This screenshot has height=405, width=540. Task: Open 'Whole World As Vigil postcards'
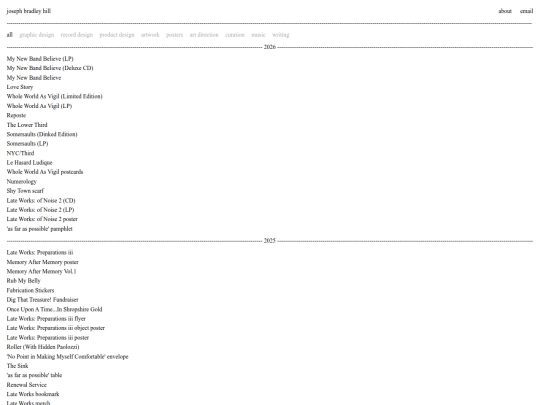(x=45, y=172)
